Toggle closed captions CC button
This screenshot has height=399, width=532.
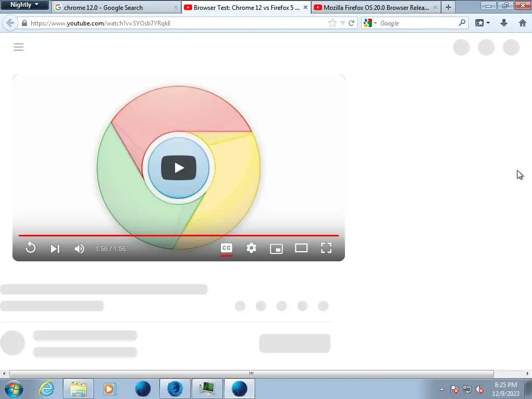tap(227, 248)
